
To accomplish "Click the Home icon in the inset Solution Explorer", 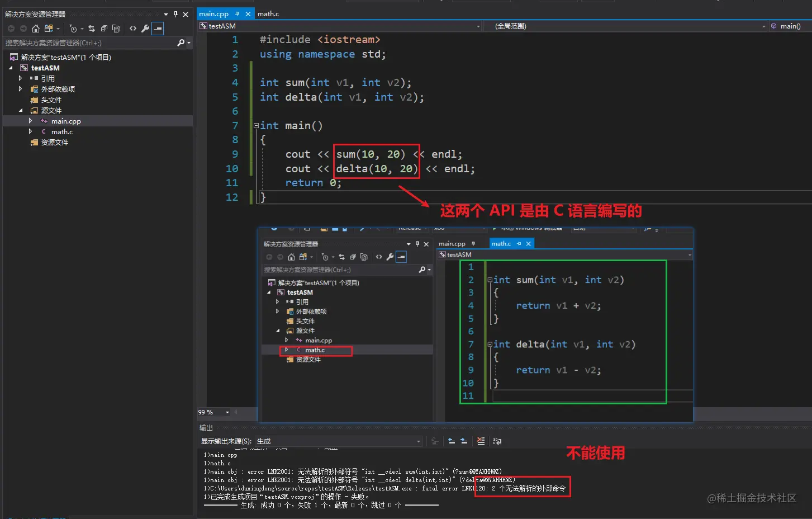I will [291, 257].
